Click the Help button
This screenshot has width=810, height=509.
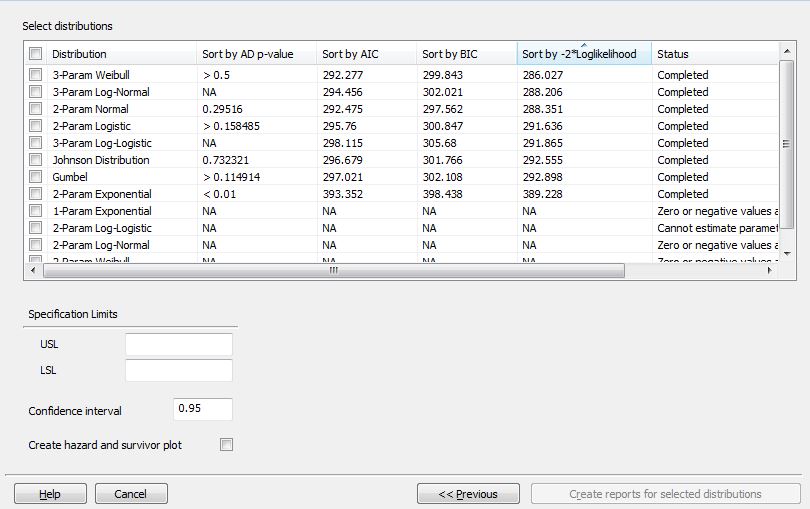tap(49, 494)
